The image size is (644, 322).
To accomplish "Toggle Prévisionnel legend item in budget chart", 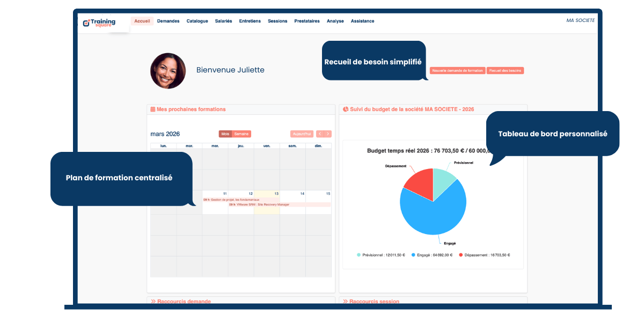I will [379, 255].
